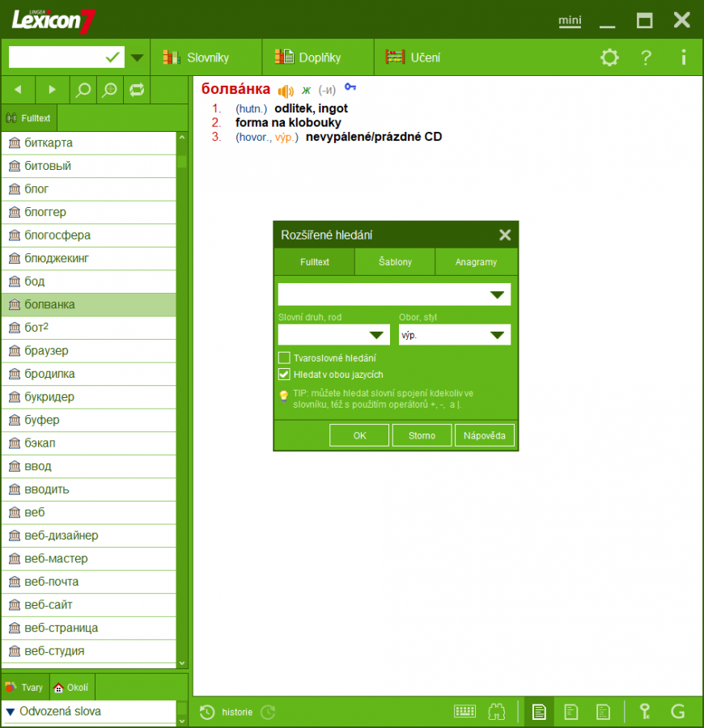Select the magnifier-plus search icon

tap(108, 90)
